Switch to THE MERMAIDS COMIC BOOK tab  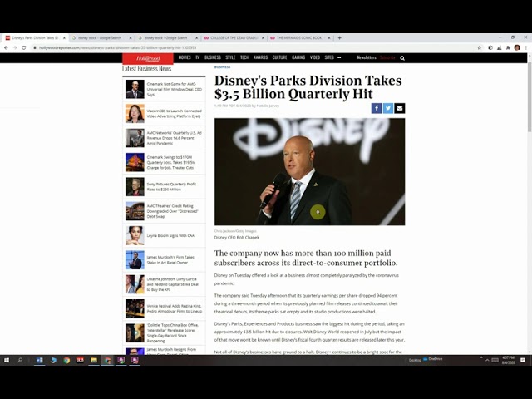[299, 37]
